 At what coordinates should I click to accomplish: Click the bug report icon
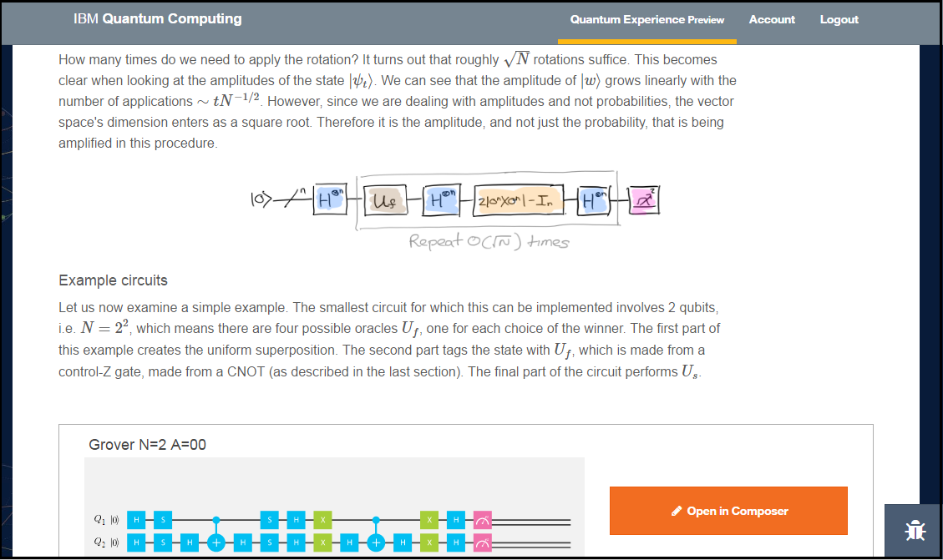pyautogui.click(x=915, y=531)
